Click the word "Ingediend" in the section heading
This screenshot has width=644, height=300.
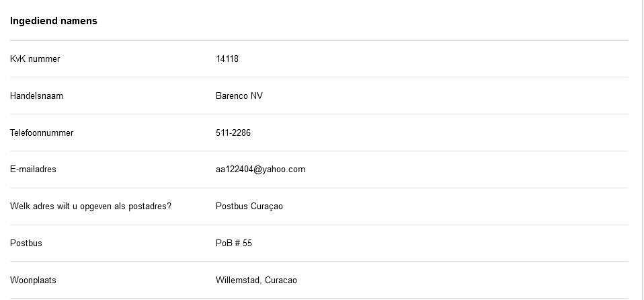pyautogui.click(x=30, y=21)
